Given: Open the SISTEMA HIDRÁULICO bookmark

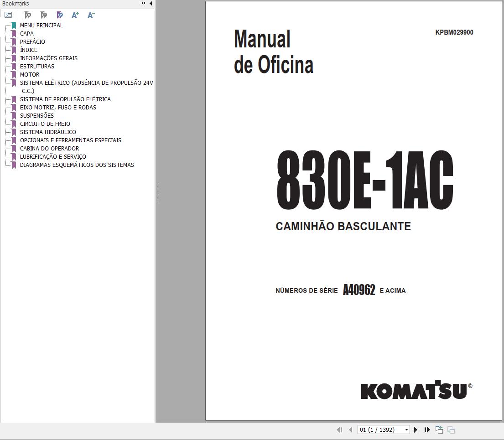Looking at the screenshot, I should pos(49,132).
